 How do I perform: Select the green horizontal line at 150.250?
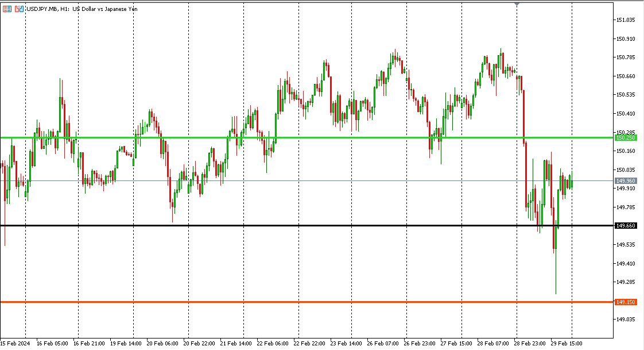pos(307,137)
